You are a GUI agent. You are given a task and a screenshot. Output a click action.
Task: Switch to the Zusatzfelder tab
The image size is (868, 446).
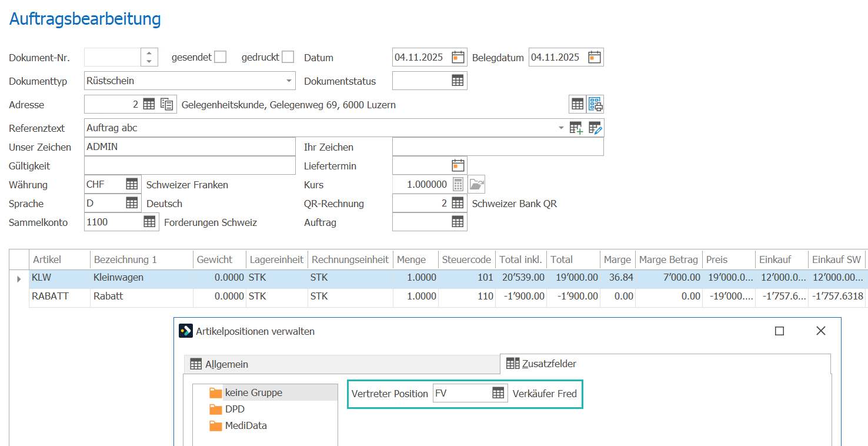point(665,364)
